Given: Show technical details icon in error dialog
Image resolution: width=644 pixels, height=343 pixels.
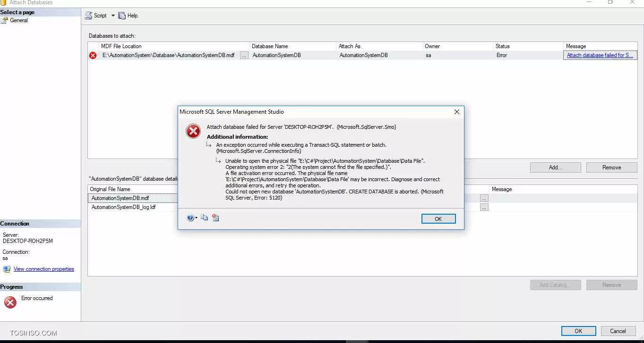Looking at the screenshot, I should pyautogui.click(x=215, y=218).
